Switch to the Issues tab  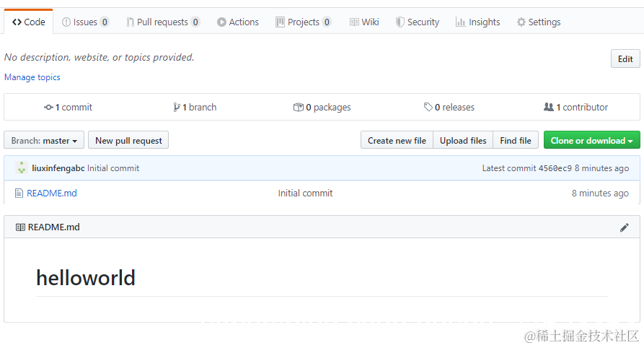(x=85, y=22)
